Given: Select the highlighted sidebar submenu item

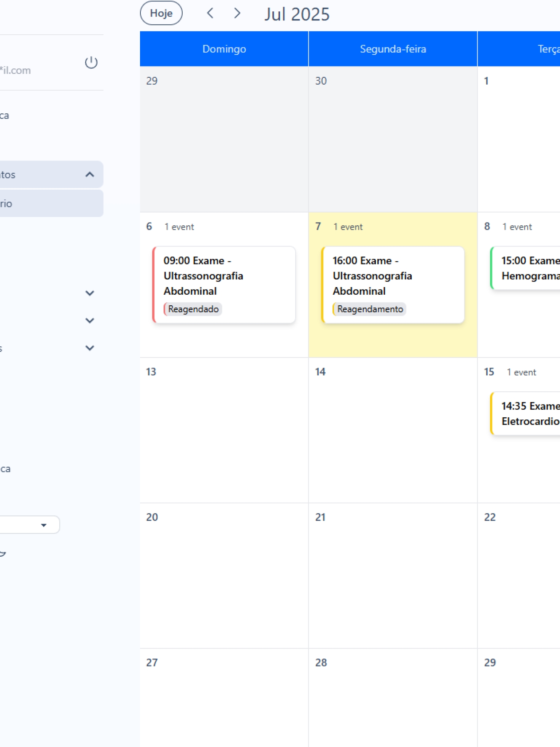Looking at the screenshot, I should click(51, 204).
